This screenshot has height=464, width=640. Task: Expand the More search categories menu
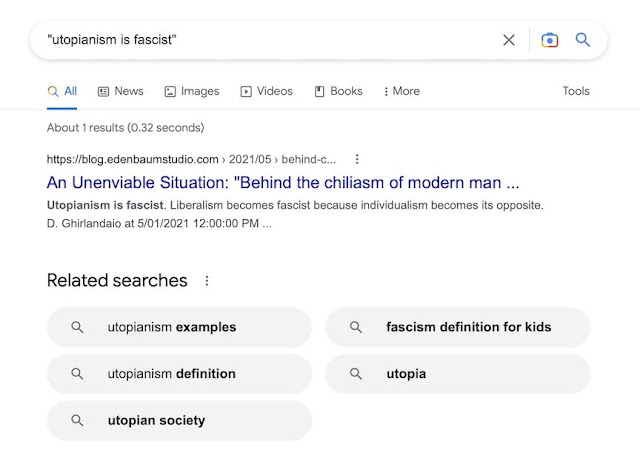pos(402,91)
